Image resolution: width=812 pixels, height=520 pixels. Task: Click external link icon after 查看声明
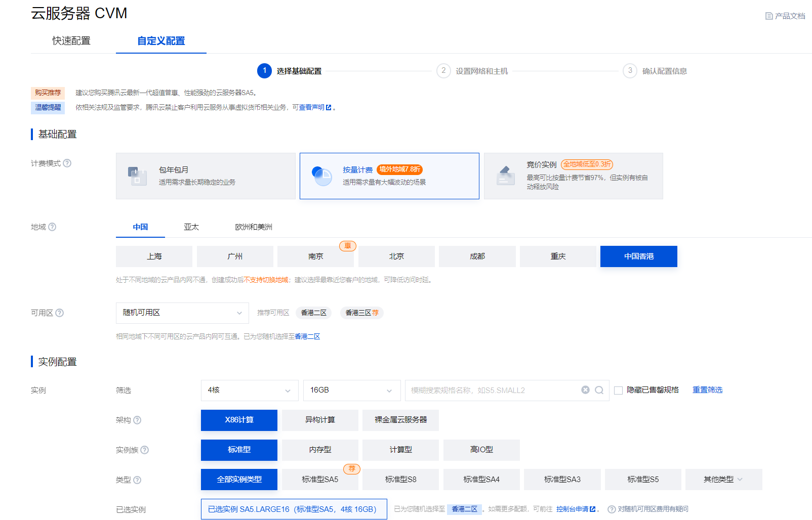(329, 107)
